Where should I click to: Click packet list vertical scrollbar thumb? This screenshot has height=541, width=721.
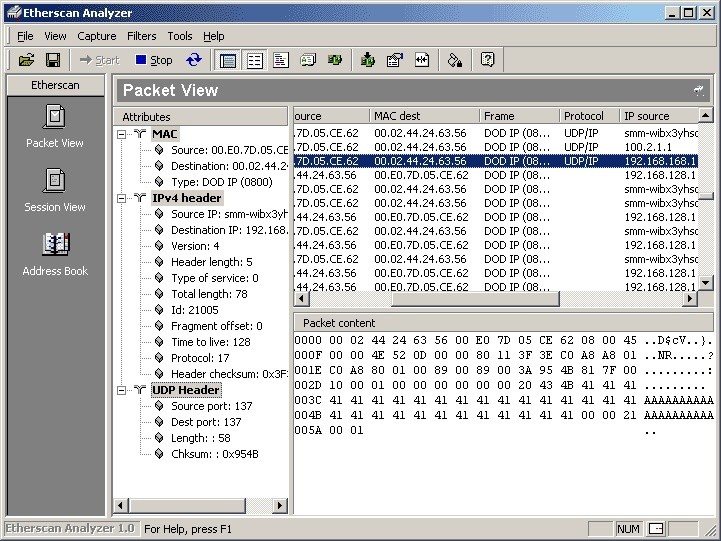point(706,196)
